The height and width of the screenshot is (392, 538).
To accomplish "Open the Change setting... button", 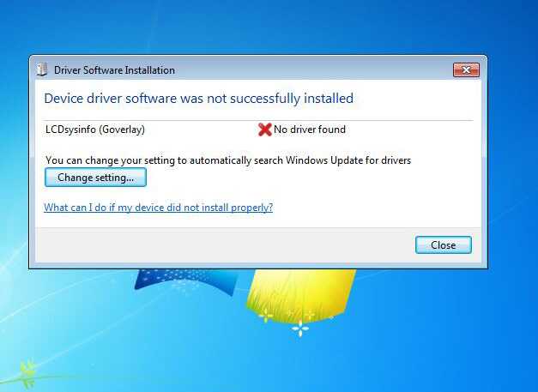I will [95, 178].
